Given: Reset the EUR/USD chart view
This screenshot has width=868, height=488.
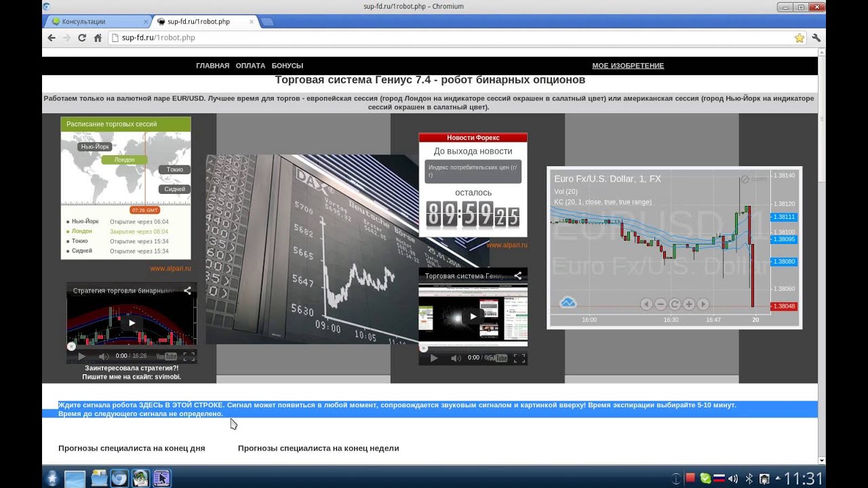Looking at the screenshot, I should (x=675, y=304).
